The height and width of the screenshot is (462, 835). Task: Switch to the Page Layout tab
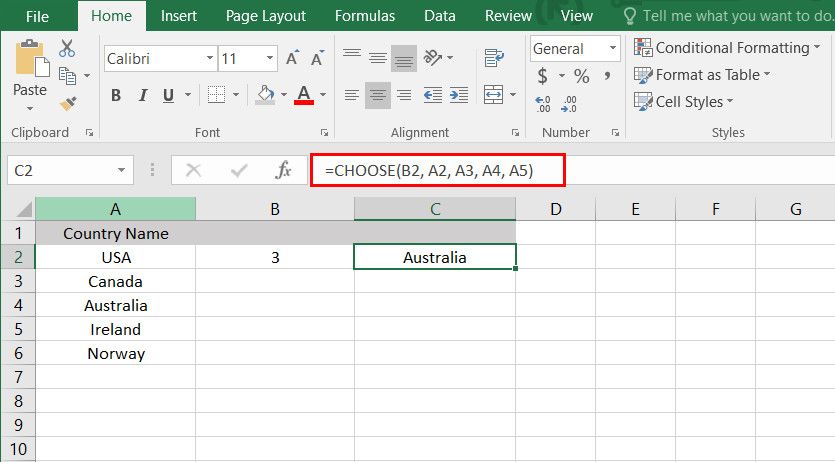coord(266,16)
